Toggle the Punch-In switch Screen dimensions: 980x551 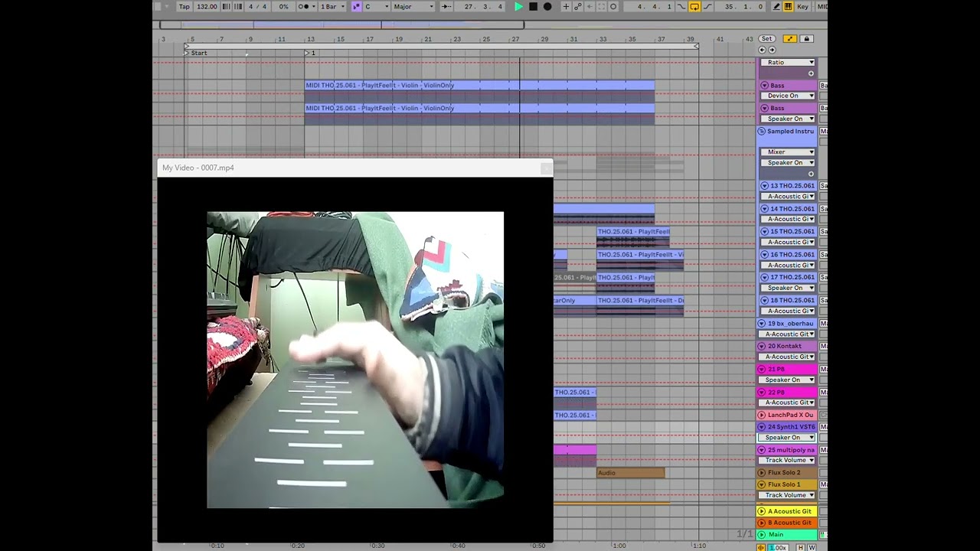[681, 6]
